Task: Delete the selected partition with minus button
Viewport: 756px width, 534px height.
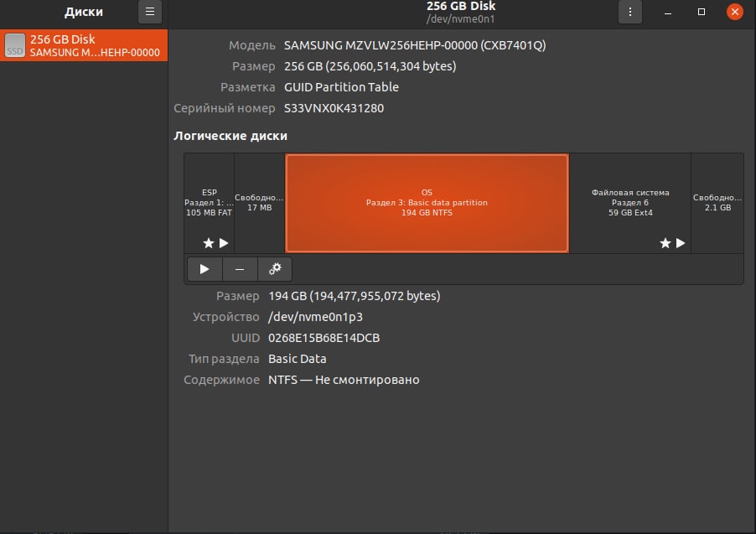Action: point(240,269)
